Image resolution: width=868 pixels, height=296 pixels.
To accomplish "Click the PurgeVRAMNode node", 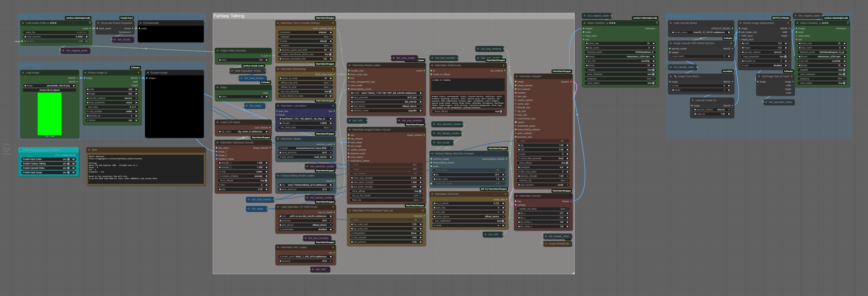I will point(558,244).
